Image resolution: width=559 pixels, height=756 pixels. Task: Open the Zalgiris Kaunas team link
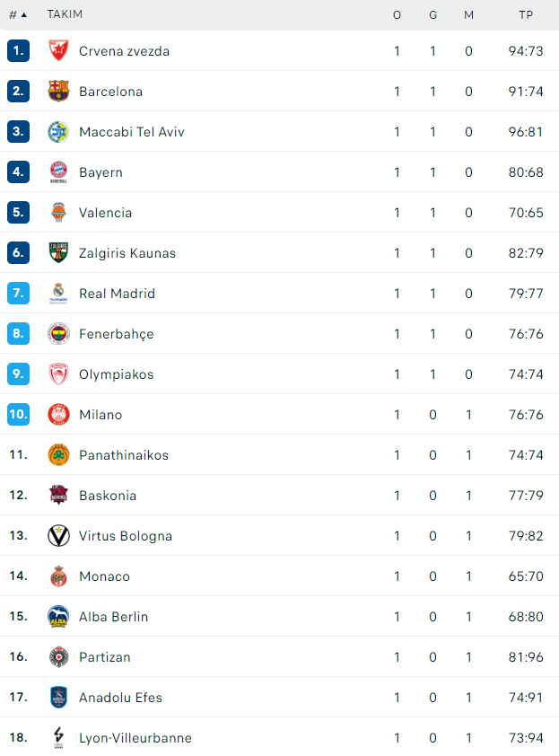(x=127, y=253)
